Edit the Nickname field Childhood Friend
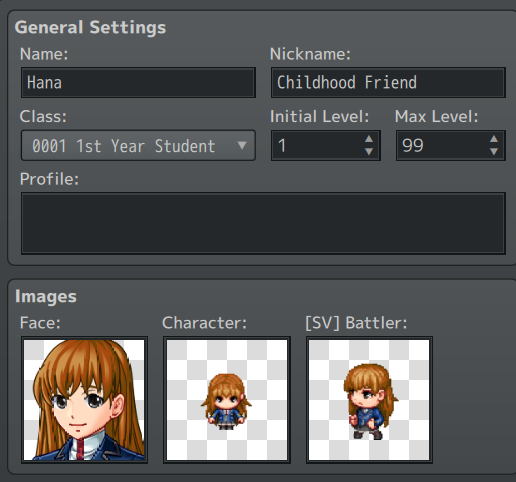This screenshot has width=516, height=482. click(x=388, y=83)
